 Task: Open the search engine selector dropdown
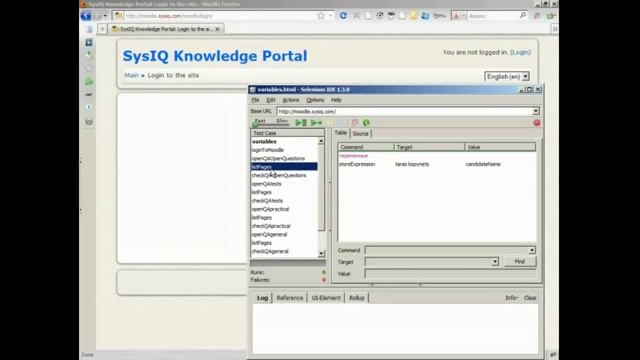(x=459, y=16)
